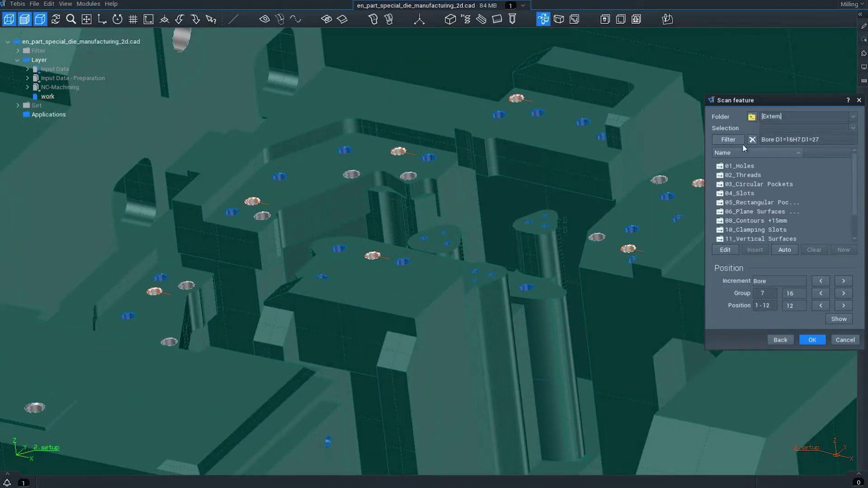Expand the NC-Machining layer node
The width and height of the screenshot is (868, 488).
28,87
